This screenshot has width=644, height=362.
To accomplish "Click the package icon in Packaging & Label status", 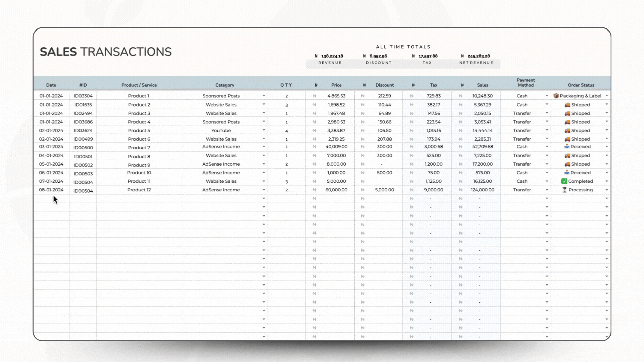I will (556, 96).
